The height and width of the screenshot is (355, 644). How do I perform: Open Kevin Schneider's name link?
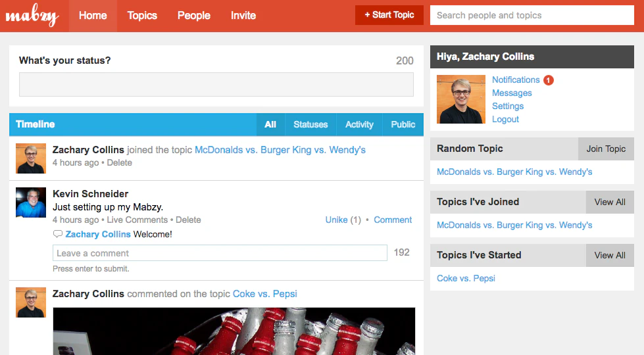(x=90, y=194)
